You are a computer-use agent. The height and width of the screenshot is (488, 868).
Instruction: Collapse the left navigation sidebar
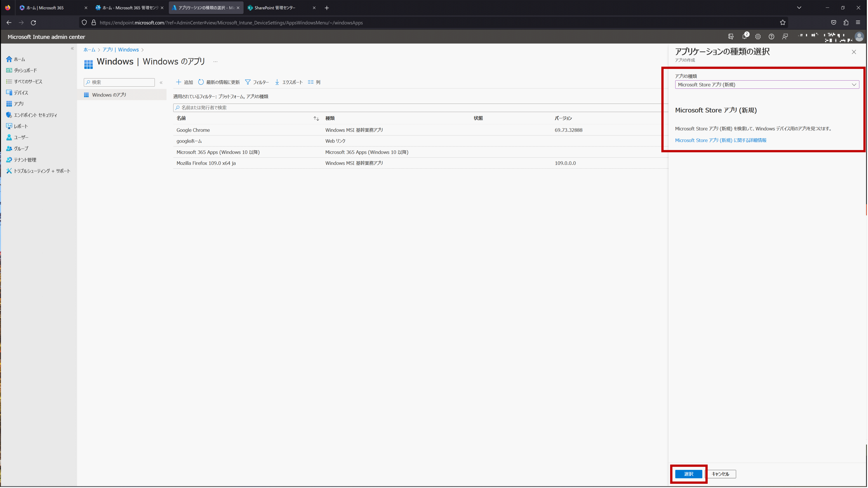click(x=72, y=48)
